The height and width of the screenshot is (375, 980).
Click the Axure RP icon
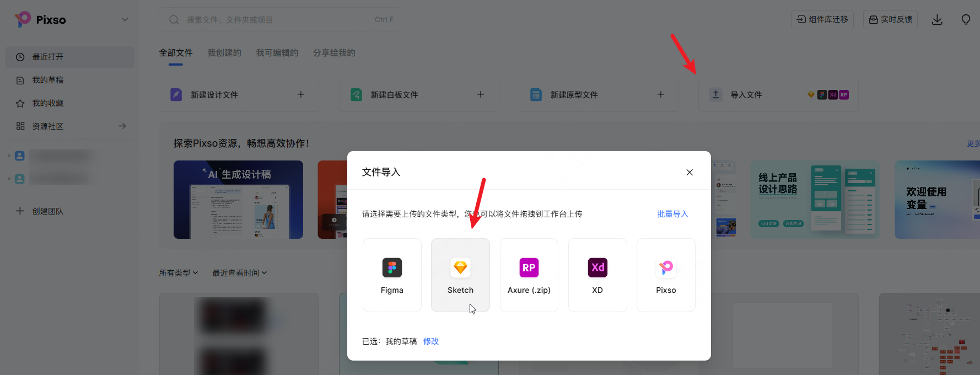(529, 267)
